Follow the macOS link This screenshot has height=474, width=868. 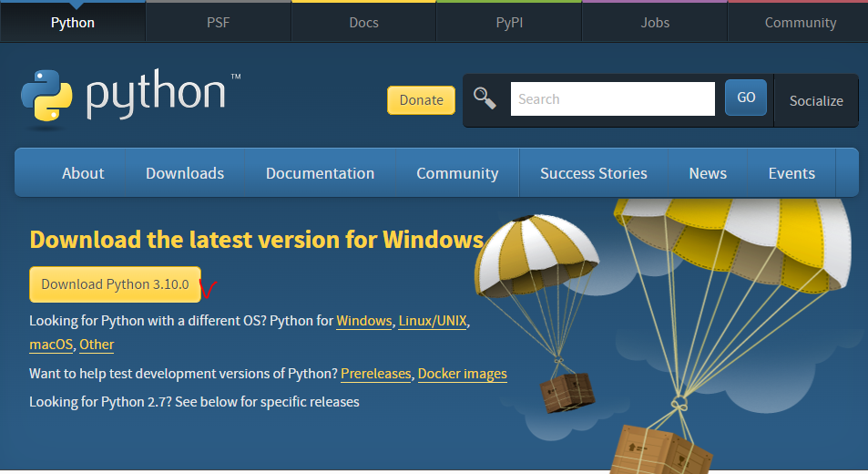click(51, 345)
